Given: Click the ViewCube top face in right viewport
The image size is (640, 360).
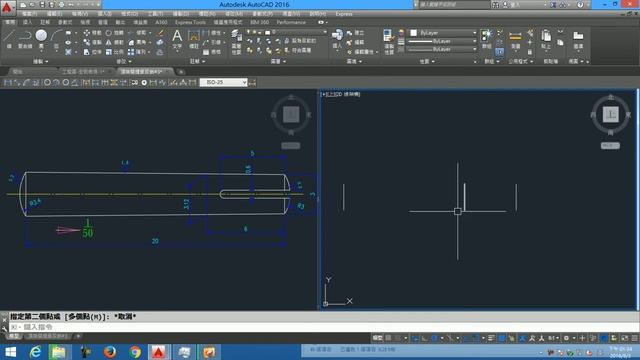Looking at the screenshot, I should coord(611,115).
